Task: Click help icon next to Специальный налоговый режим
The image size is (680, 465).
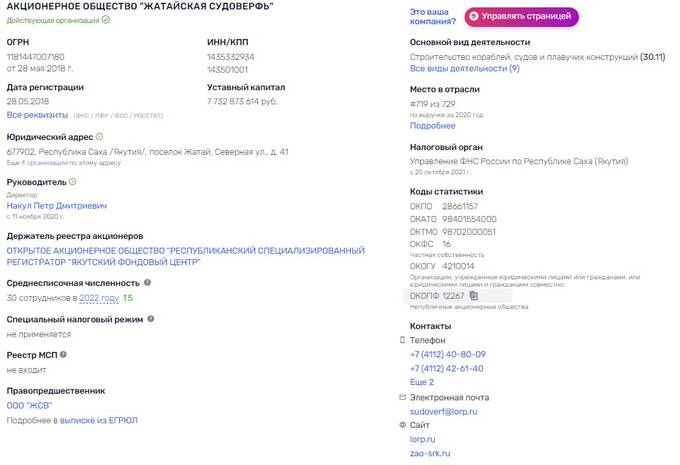Action: (150, 319)
